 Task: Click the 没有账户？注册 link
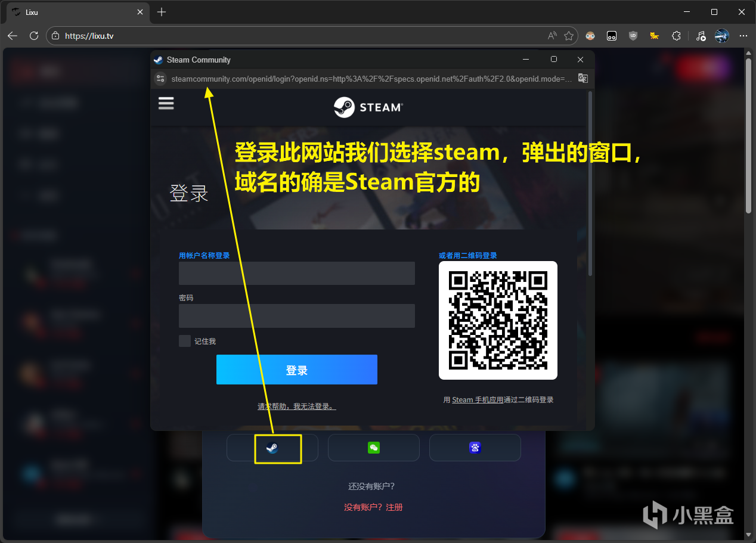point(373,507)
